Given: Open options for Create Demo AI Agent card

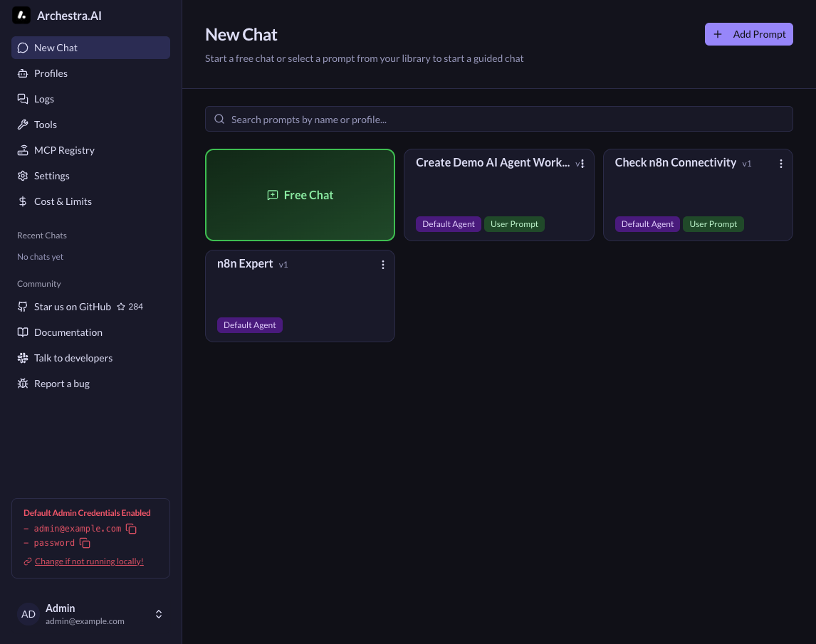Looking at the screenshot, I should tap(583, 164).
